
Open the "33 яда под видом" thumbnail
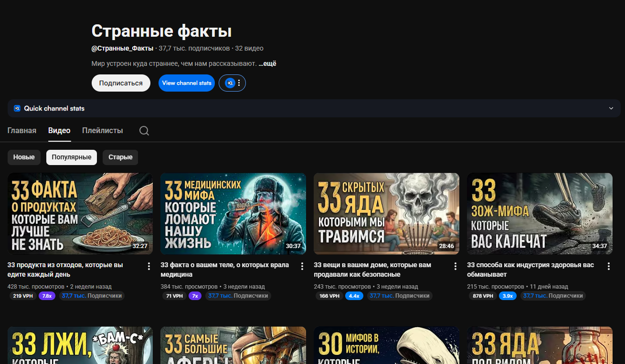[540, 345]
